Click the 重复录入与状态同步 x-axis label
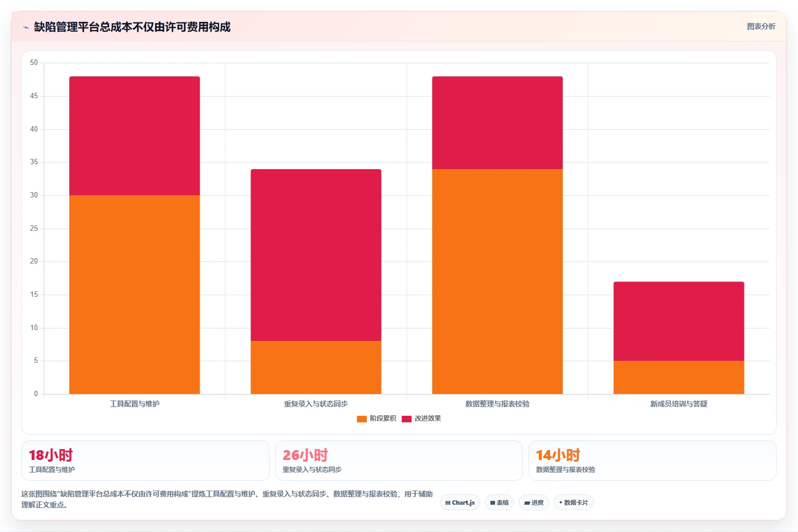Viewport: 798px width, 532px height. (x=316, y=404)
